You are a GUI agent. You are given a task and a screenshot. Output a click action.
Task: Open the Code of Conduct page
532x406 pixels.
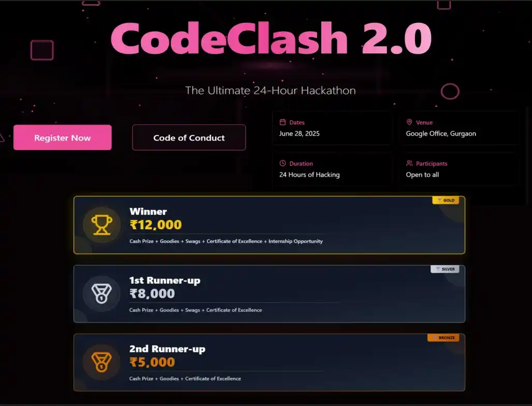pos(189,137)
